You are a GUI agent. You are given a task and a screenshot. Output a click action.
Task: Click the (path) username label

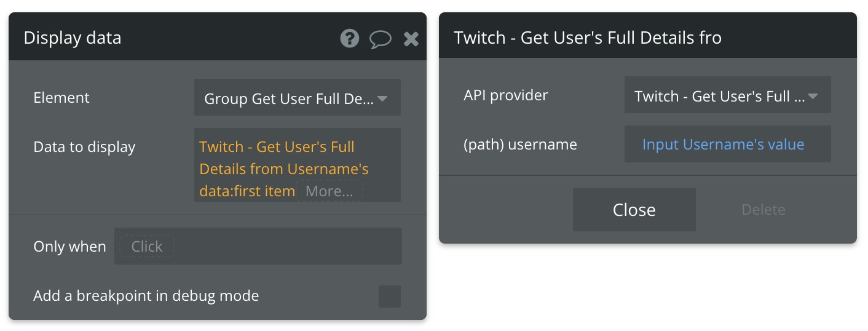pos(520,145)
